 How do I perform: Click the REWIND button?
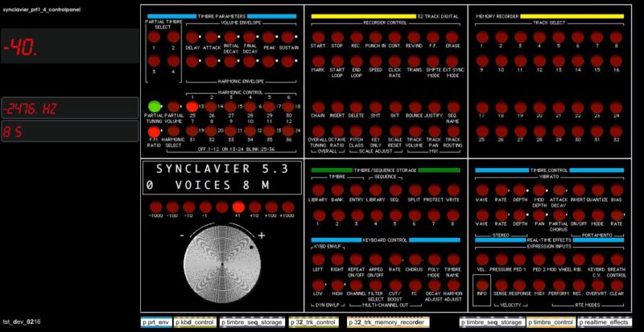point(414,37)
